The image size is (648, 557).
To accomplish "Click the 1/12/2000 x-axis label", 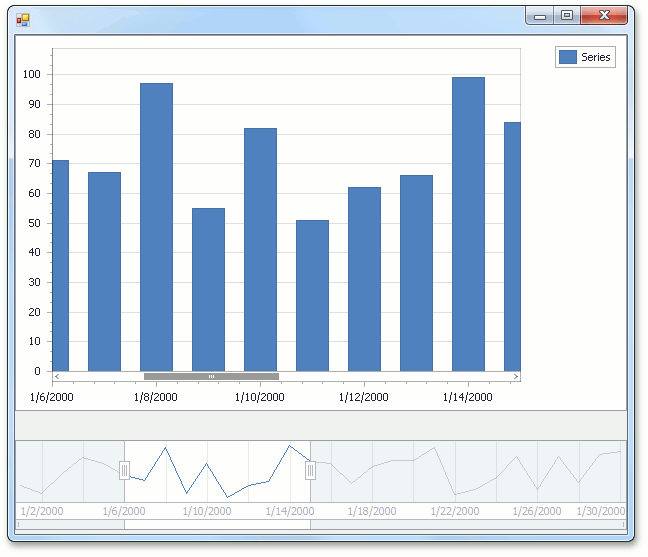I will point(364,397).
